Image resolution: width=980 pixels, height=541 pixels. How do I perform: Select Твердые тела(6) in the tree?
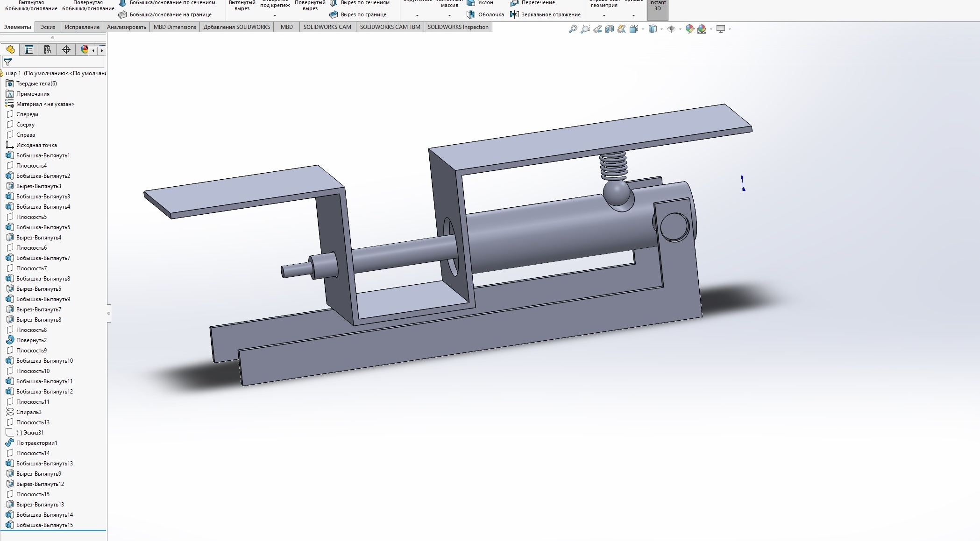[x=36, y=84]
